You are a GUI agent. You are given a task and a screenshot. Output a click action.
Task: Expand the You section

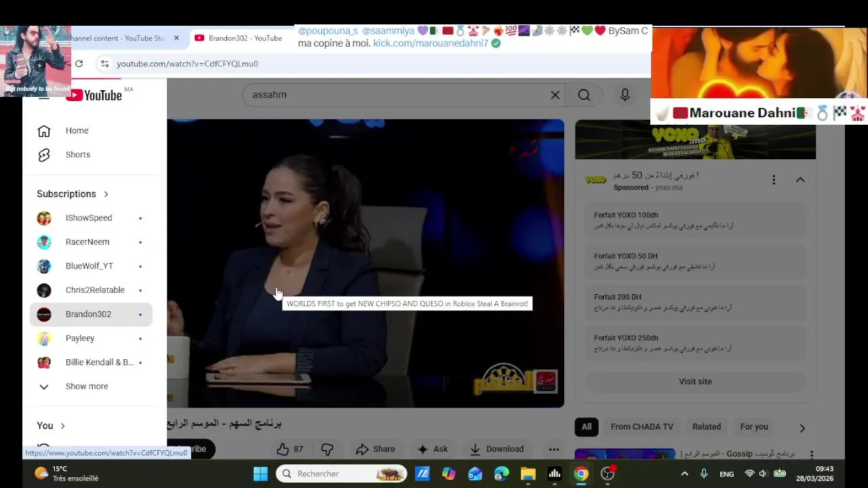pyautogui.click(x=51, y=426)
